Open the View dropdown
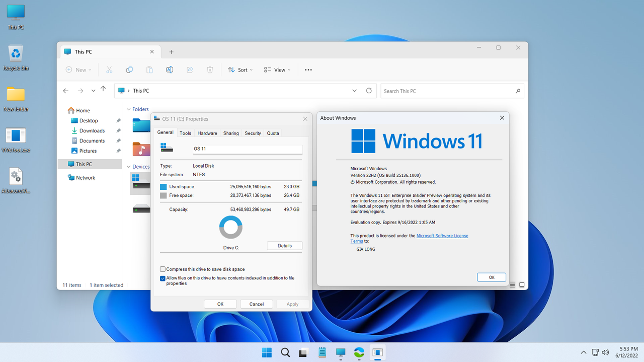The height and width of the screenshot is (362, 644). [277, 70]
